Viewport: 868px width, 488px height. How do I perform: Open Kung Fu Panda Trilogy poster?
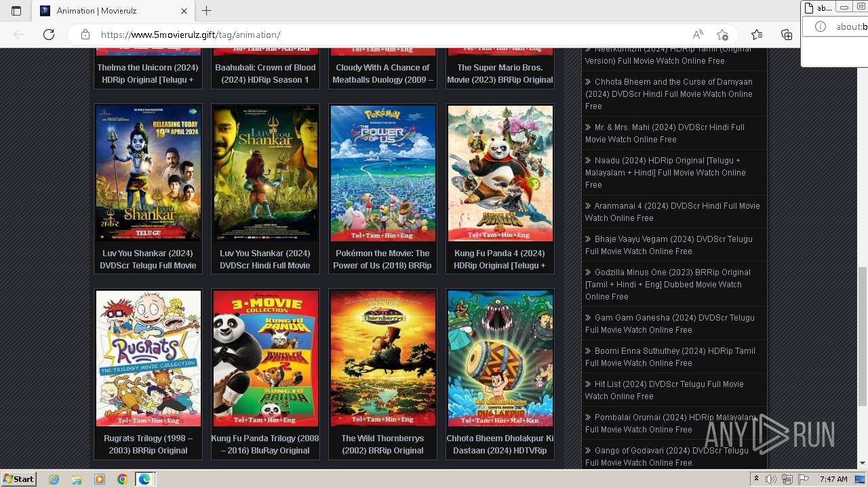click(265, 359)
